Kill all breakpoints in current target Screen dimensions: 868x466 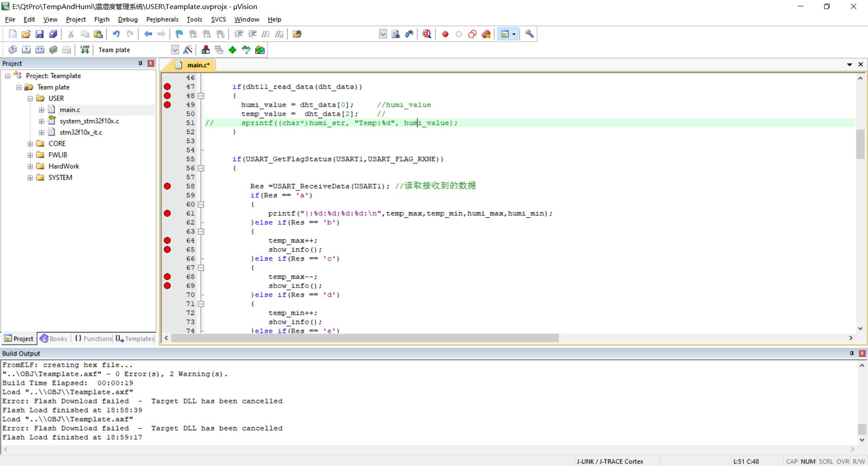(x=486, y=34)
